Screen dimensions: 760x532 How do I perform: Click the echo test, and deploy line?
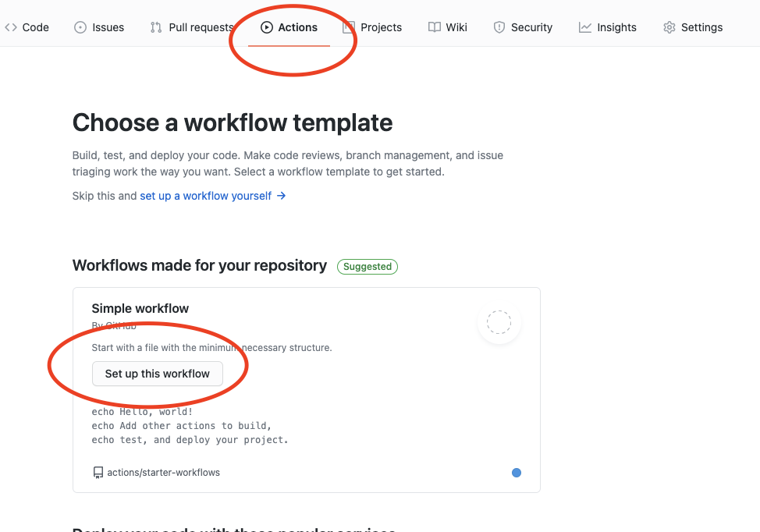[190, 440]
